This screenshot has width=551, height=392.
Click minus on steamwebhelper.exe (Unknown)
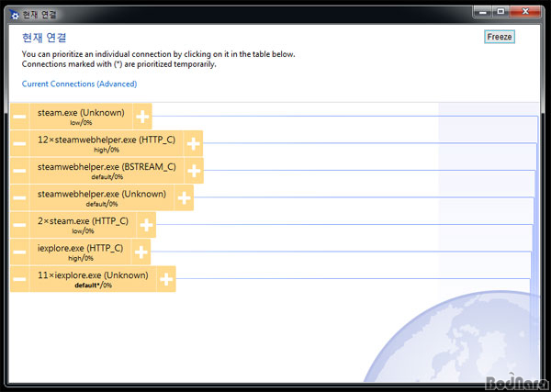tap(19, 197)
